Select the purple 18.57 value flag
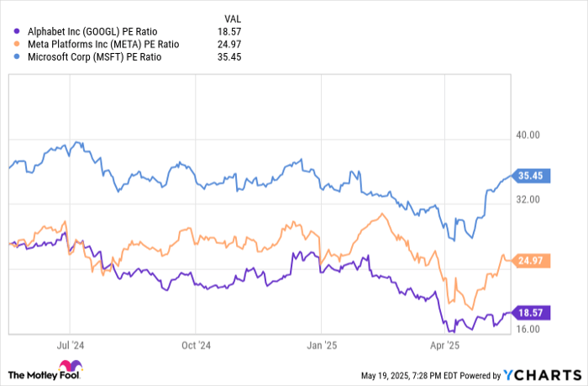The height and width of the screenshot is (386, 588). 528,313
